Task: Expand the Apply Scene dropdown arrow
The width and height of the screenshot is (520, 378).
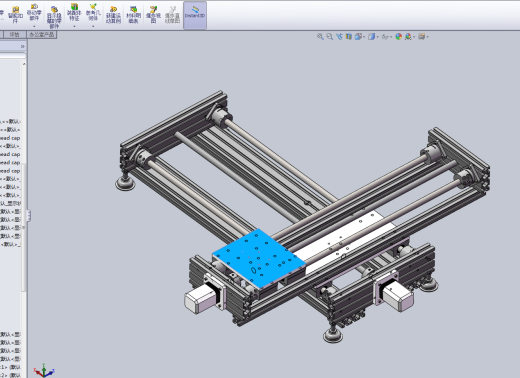Action: (x=414, y=37)
